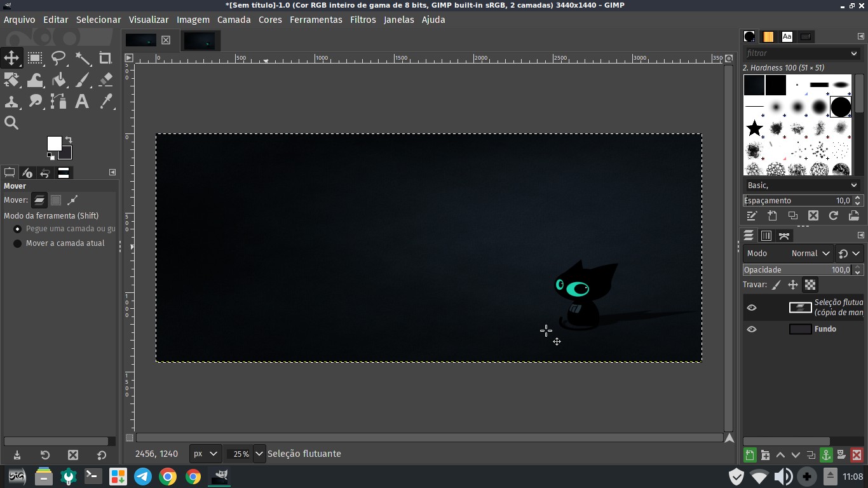868x488 pixels.
Task: Open the Arquivo menu
Action: pos(20,20)
